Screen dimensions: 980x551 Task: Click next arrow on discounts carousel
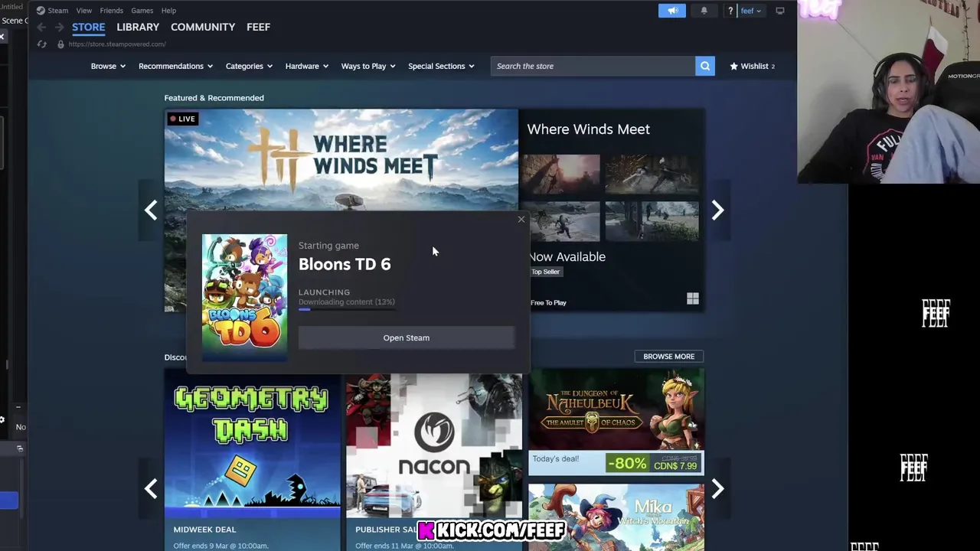point(717,488)
